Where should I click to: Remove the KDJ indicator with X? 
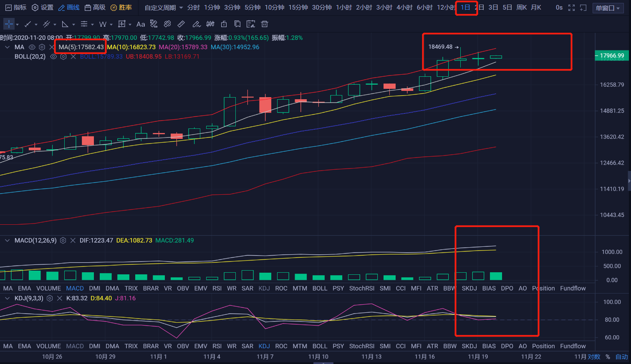point(59,299)
